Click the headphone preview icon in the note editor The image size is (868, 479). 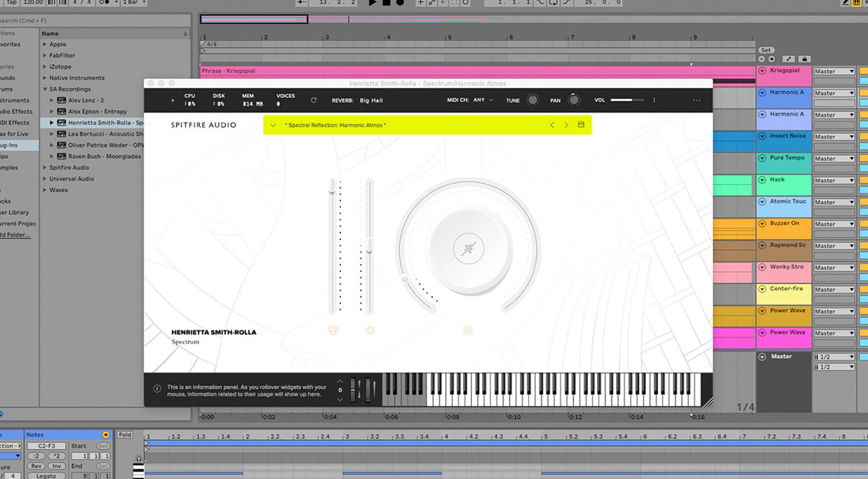pos(139,459)
